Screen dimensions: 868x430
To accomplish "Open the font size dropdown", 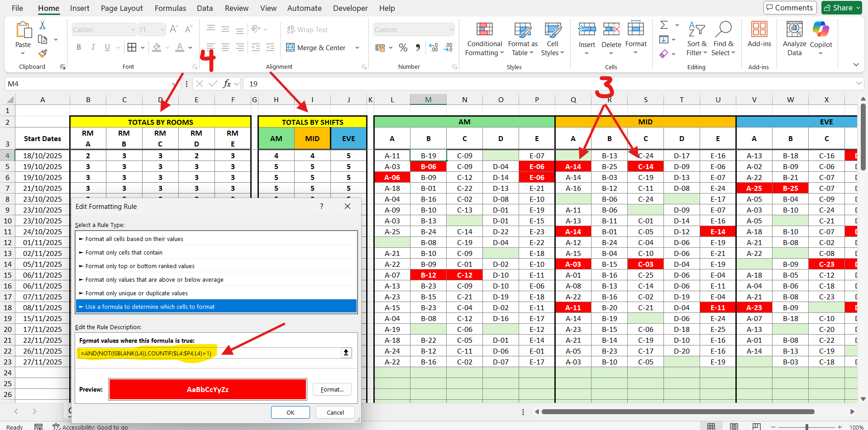I will (162, 30).
